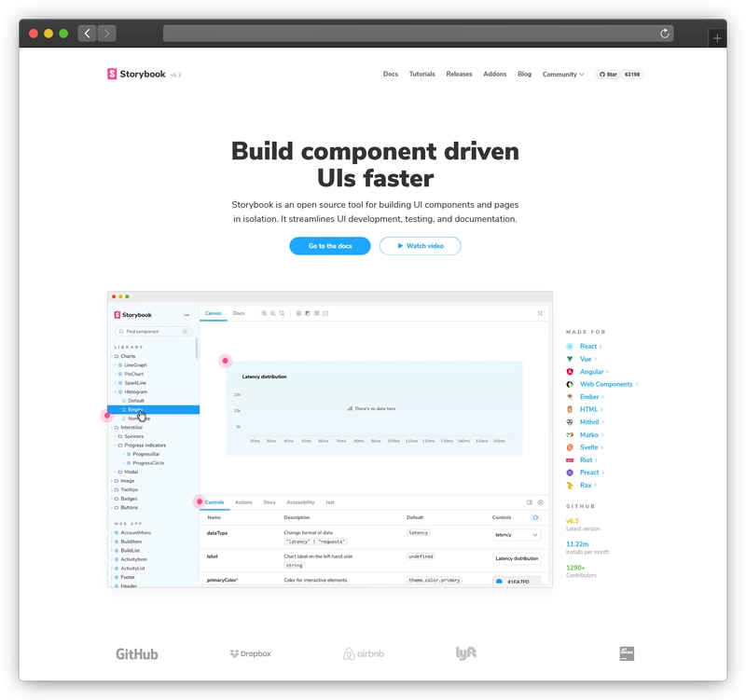
Task: Click the Watch video button
Action: tap(421, 246)
